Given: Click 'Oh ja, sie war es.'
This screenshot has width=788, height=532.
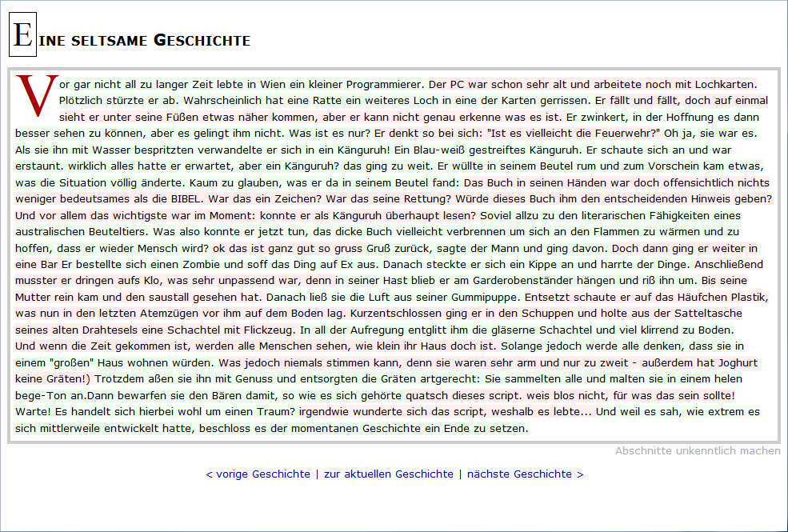Looking at the screenshot, I should (x=710, y=134).
